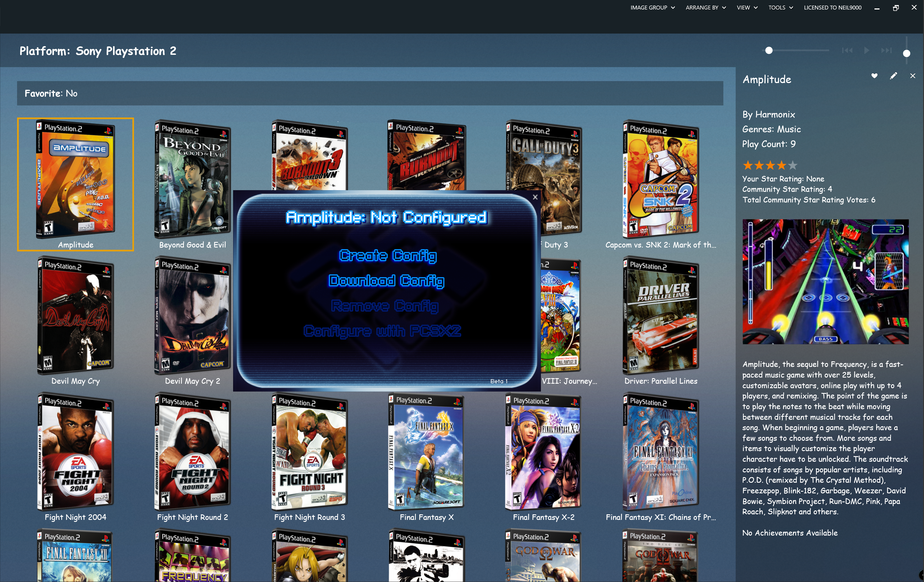The width and height of the screenshot is (924, 582).
Task: Click 'Platform: Sony Playstation 2' heading
Action: [x=98, y=51]
